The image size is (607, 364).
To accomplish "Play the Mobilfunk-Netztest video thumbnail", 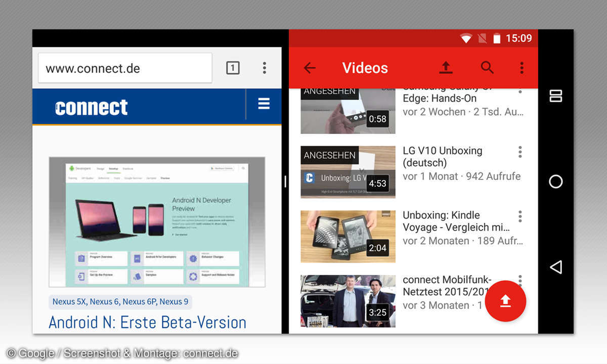I will (x=348, y=301).
